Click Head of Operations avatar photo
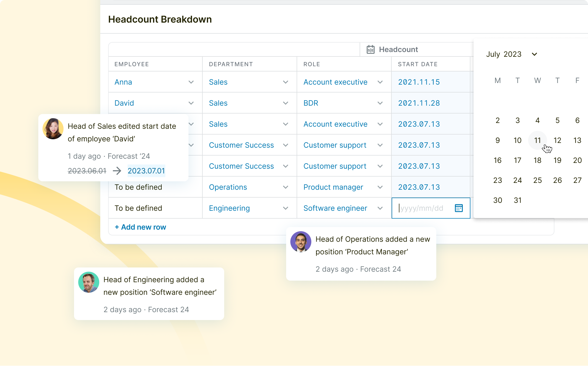 [301, 242]
